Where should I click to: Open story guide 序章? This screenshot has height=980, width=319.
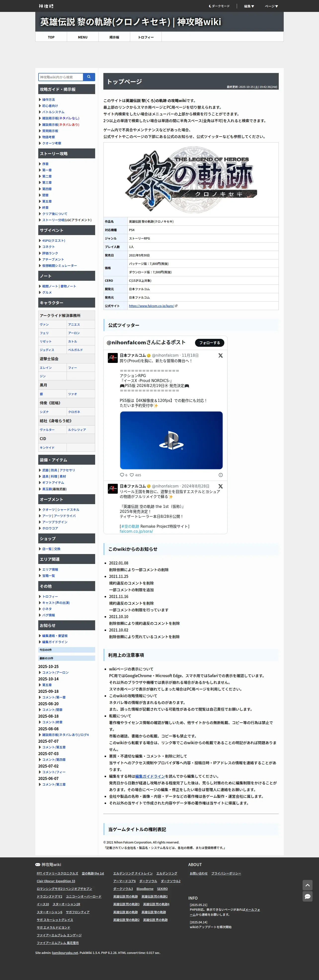coord(45,164)
